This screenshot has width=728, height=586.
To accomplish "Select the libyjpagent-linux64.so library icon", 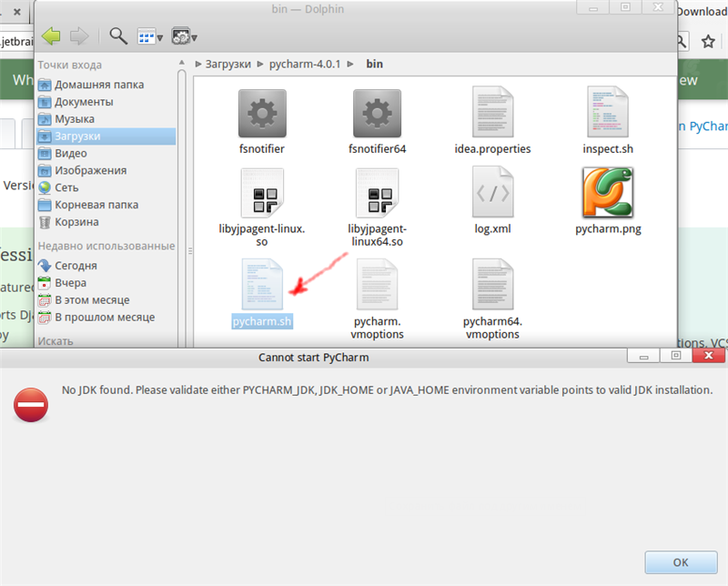I will pos(377,193).
